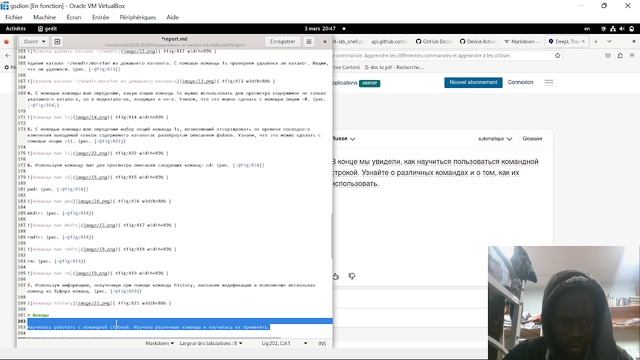Open the gedit app menu in the top bar
The width and height of the screenshot is (640, 360).
(x=47, y=29)
